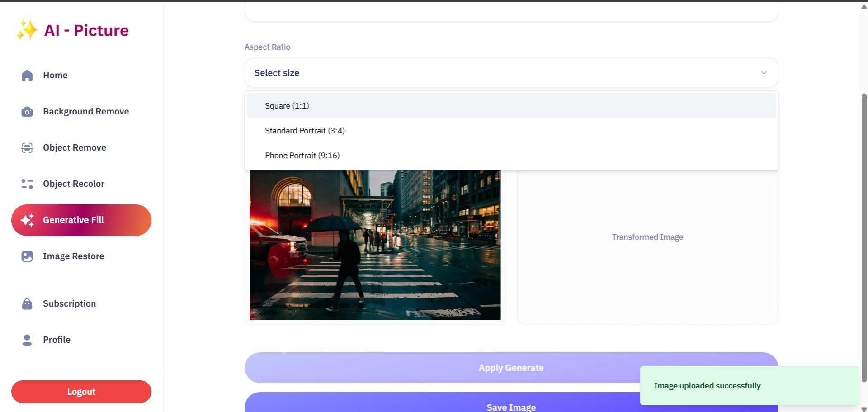The image size is (868, 412).
Task: Click the Logout button
Action: point(81,392)
